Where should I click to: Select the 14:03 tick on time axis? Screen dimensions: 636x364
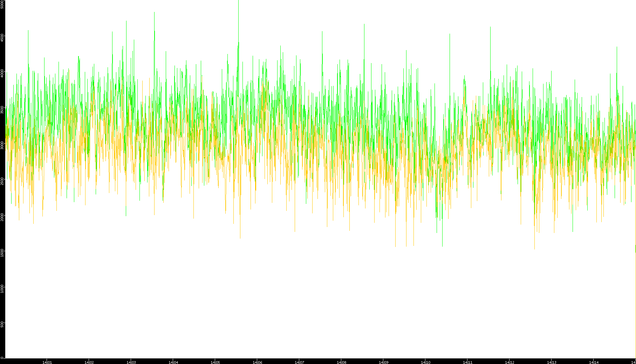tap(131, 362)
